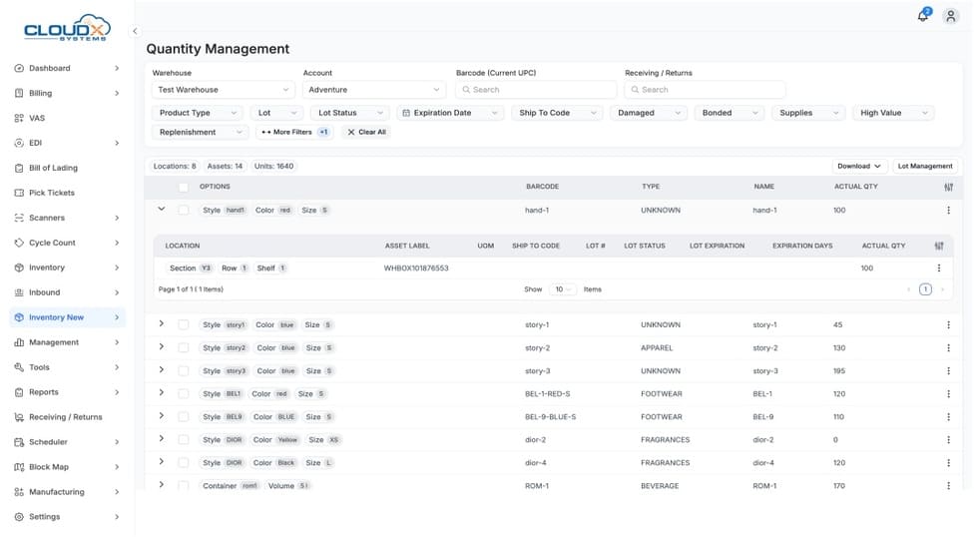Check the select-all checkbox in table header

[x=184, y=187]
